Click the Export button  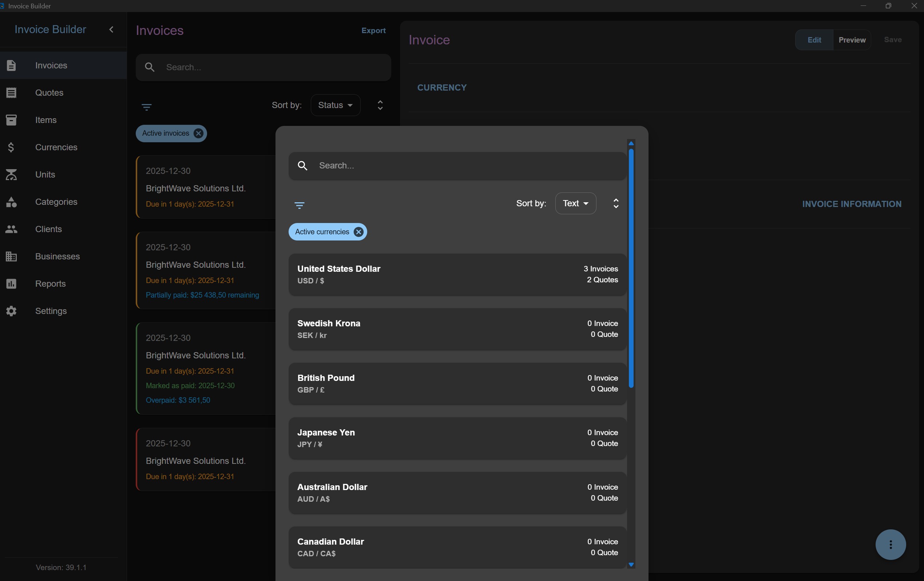(x=373, y=31)
